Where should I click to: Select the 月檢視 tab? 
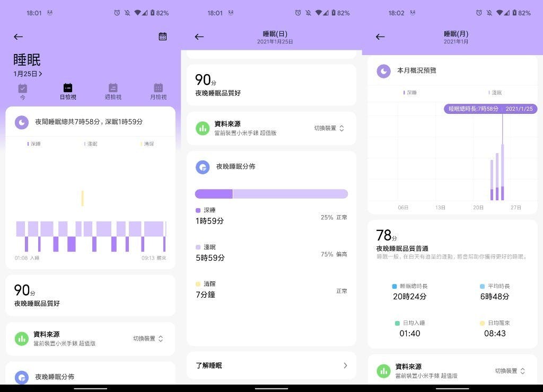point(158,92)
